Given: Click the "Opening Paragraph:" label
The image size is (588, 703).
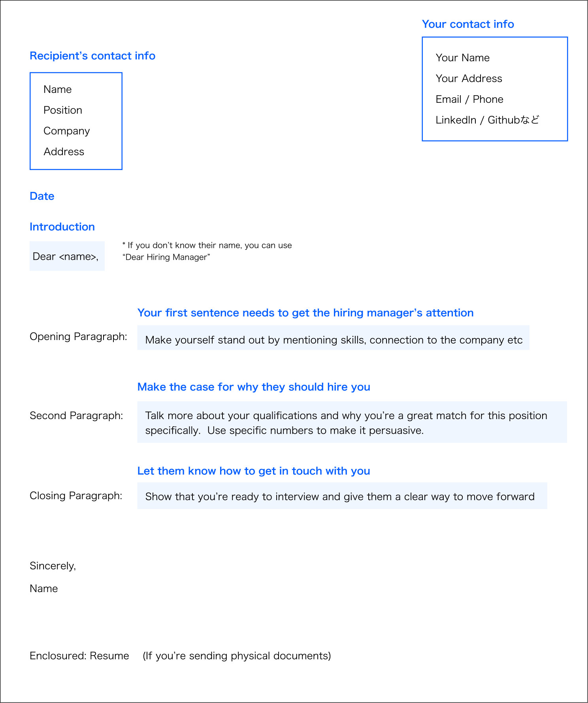Looking at the screenshot, I should [78, 336].
